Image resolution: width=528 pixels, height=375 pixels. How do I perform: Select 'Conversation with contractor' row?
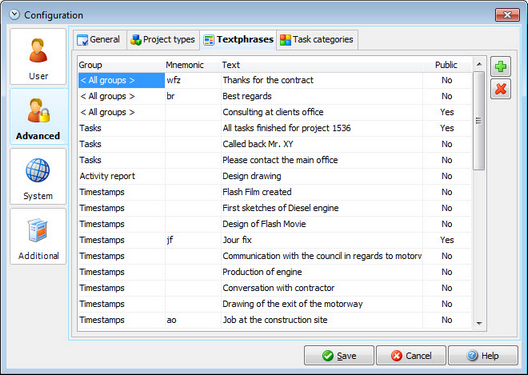275,288
